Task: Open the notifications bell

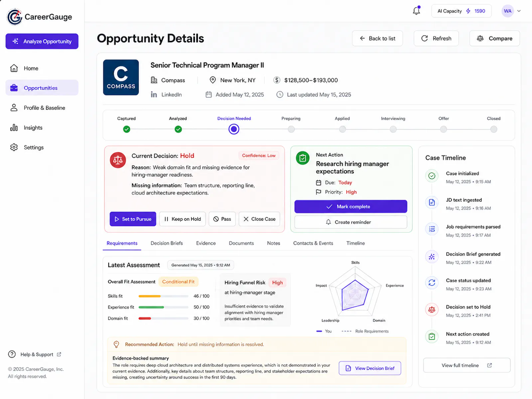Action: (416, 11)
